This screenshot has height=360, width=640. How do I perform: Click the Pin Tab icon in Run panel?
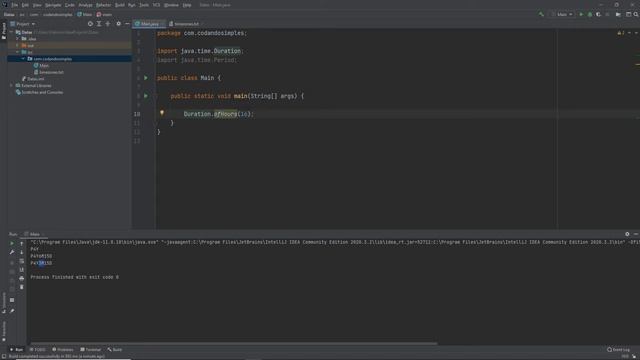tap(12, 311)
